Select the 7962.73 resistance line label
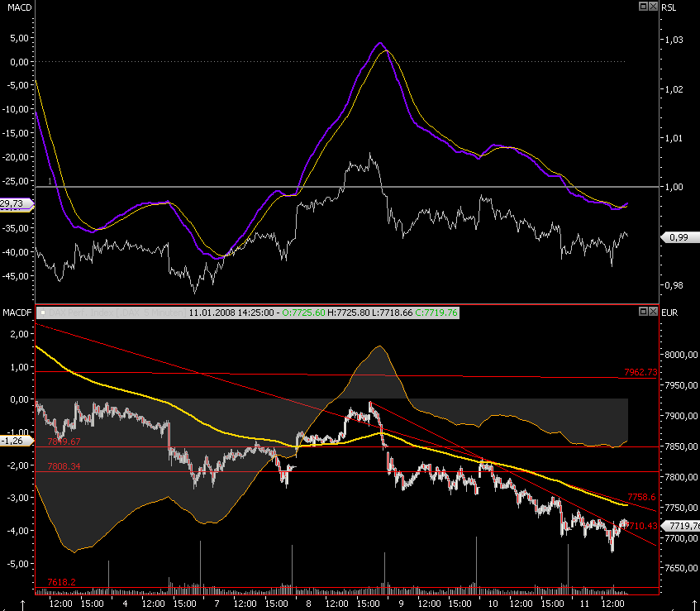This screenshot has height=611, width=700. (640, 372)
